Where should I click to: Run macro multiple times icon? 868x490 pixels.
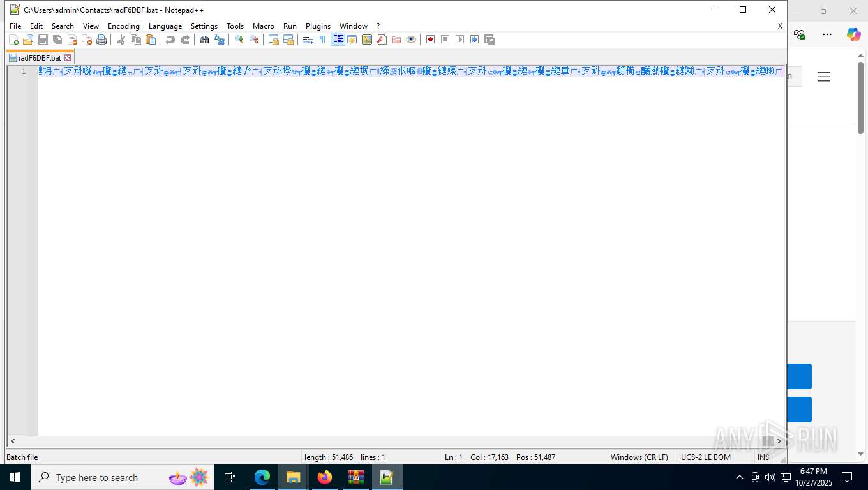[475, 40]
